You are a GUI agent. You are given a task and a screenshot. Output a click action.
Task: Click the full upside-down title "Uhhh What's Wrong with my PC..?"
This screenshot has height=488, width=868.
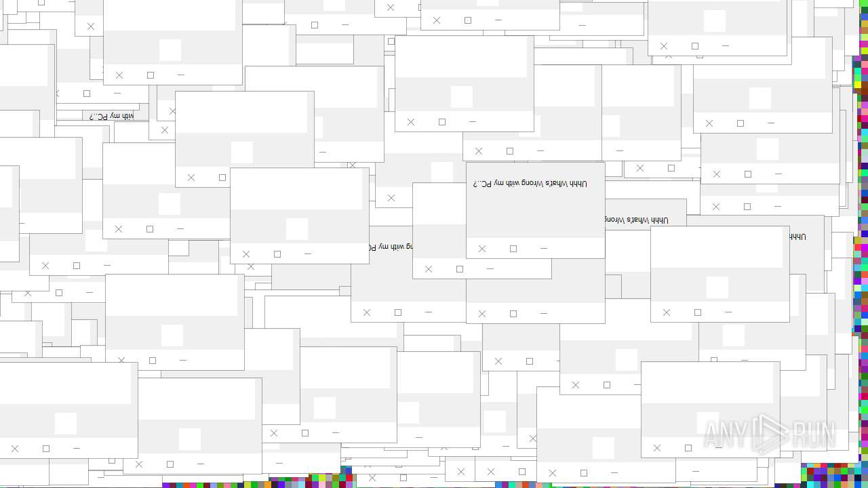pos(530,183)
